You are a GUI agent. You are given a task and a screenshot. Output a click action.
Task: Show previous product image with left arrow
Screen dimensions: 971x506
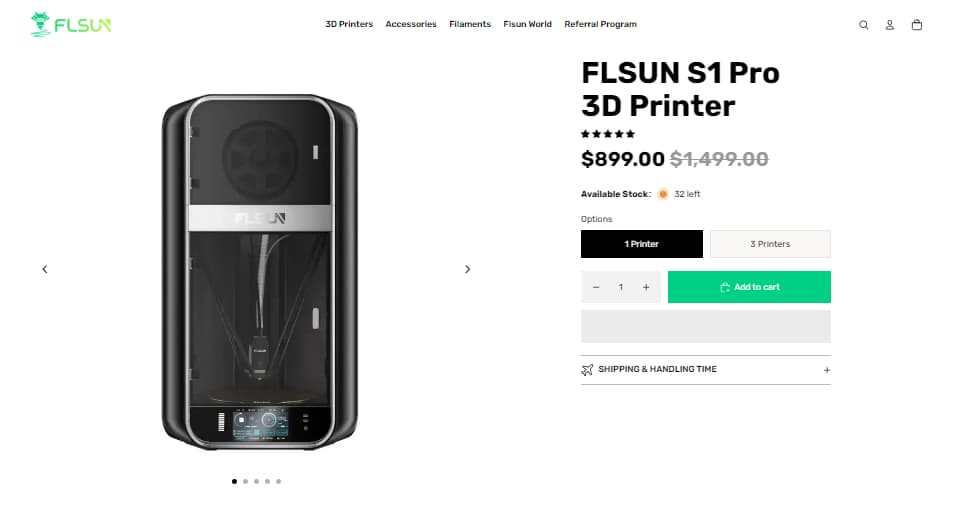tap(45, 269)
